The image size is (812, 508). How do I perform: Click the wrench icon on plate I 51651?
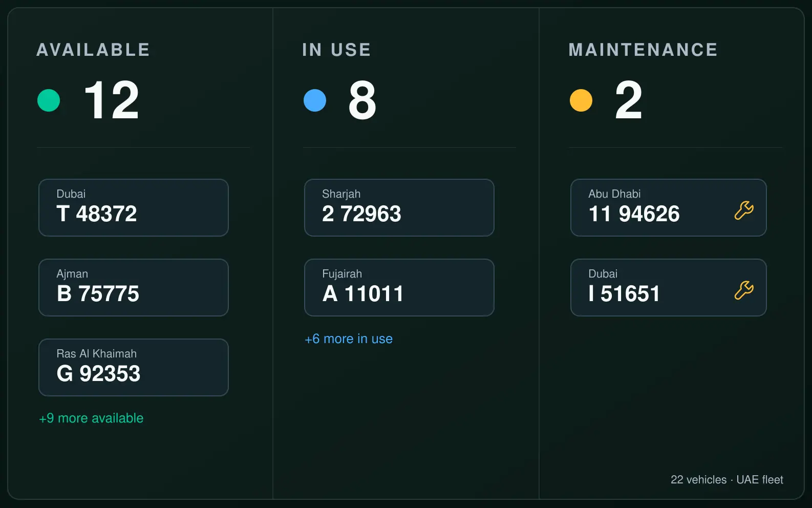point(744,290)
